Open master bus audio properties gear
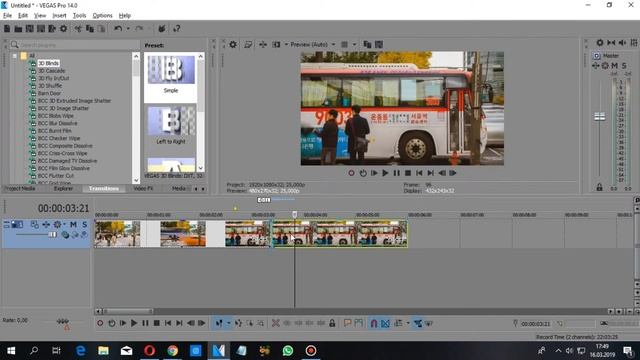Image resolution: width=640 pixels, height=360 pixels. [x=600, y=42]
